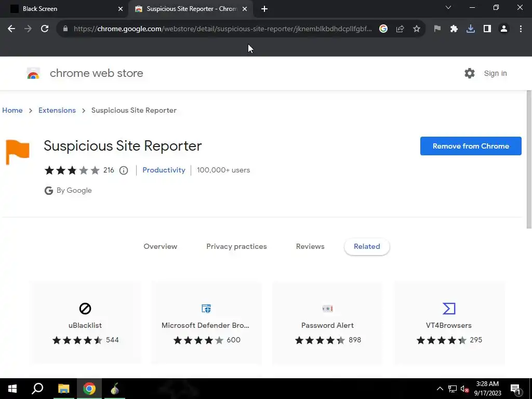
Task: Open the tab search chevron in title bar
Action: click(x=448, y=7)
